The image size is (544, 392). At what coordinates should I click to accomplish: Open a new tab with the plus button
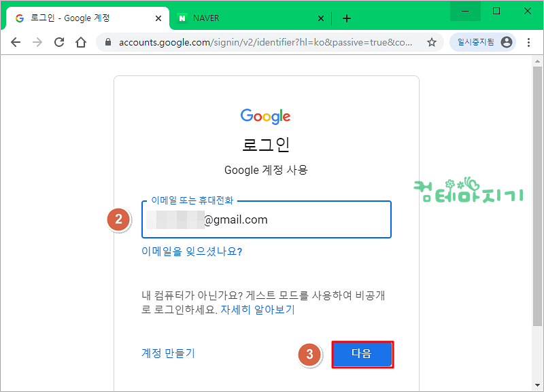point(347,18)
